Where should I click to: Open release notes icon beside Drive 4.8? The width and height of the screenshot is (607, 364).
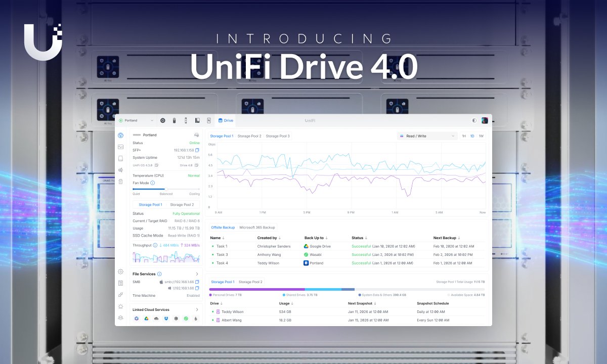(x=197, y=165)
